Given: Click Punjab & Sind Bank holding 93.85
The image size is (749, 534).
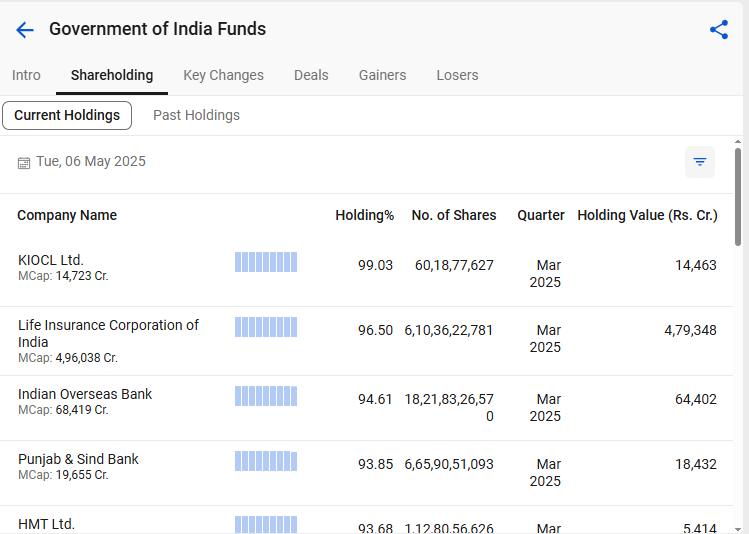Looking at the screenshot, I should (375, 464).
